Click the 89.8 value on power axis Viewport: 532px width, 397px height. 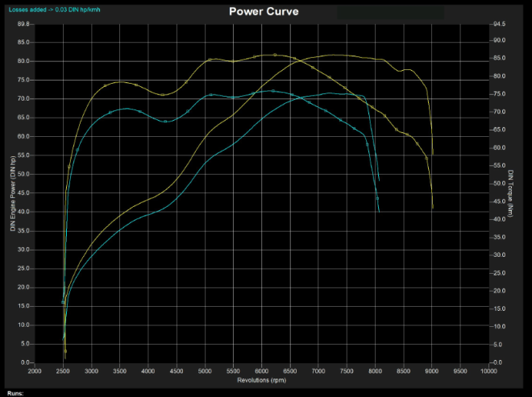point(24,24)
